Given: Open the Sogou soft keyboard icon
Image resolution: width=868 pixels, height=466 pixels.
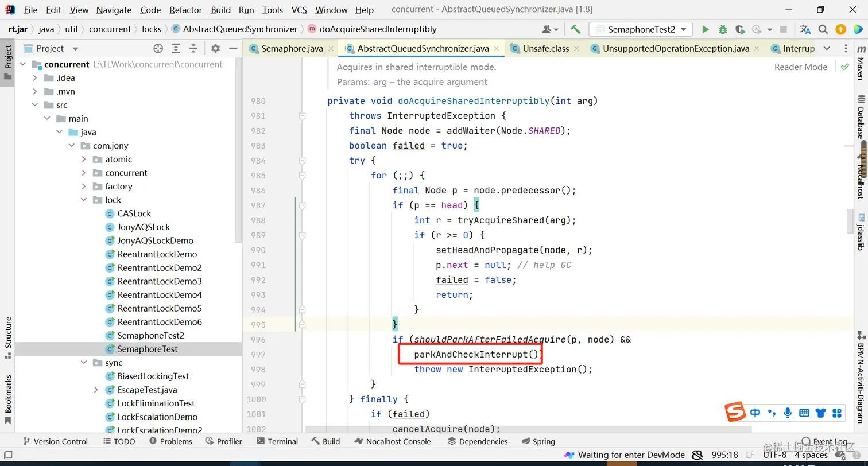Looking at the screenshot, I should point(804,413).
